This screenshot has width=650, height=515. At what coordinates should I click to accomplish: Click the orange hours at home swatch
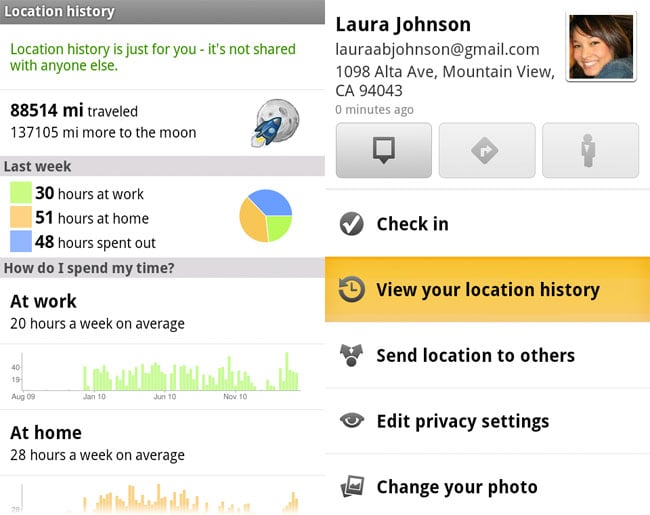[x=21, y=217]
